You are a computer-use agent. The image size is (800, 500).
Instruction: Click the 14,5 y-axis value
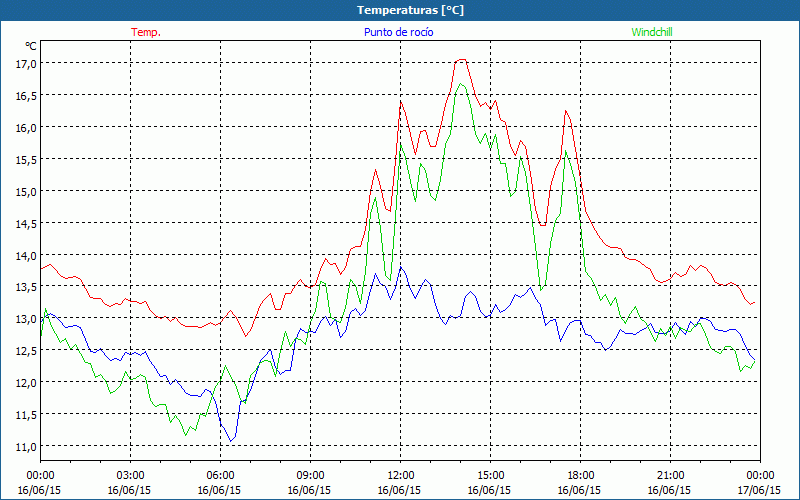[28, 223]
